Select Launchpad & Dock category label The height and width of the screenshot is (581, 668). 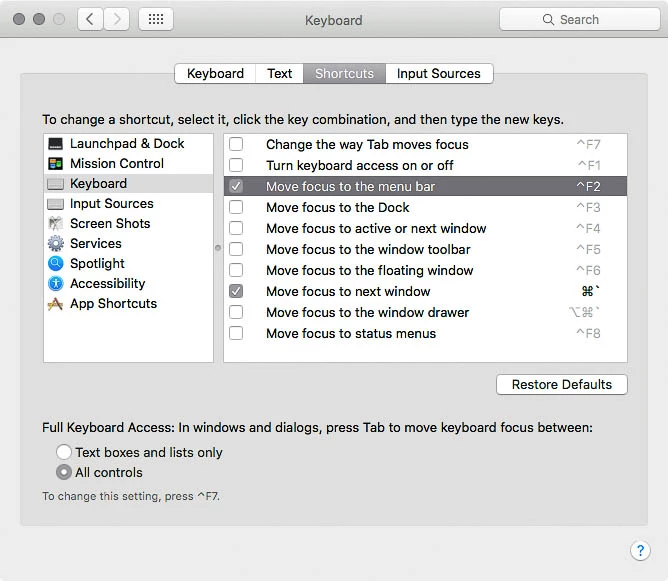pos(127,144)
